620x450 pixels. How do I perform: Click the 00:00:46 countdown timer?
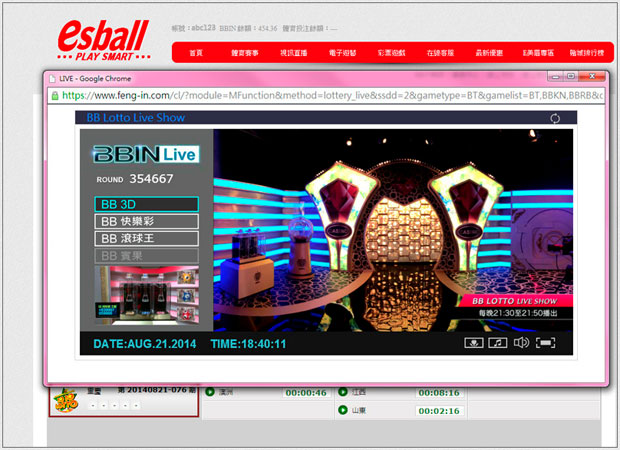[x=306, y=393]
